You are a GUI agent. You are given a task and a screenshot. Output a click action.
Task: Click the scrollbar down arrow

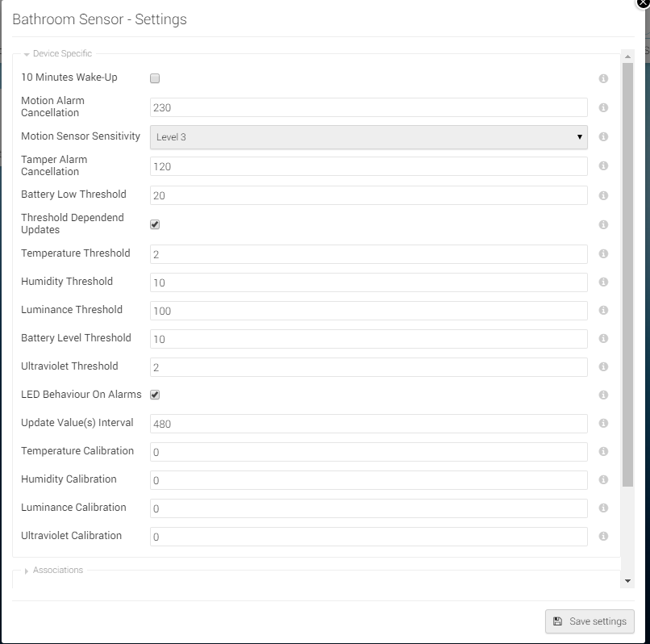[627, 581]
